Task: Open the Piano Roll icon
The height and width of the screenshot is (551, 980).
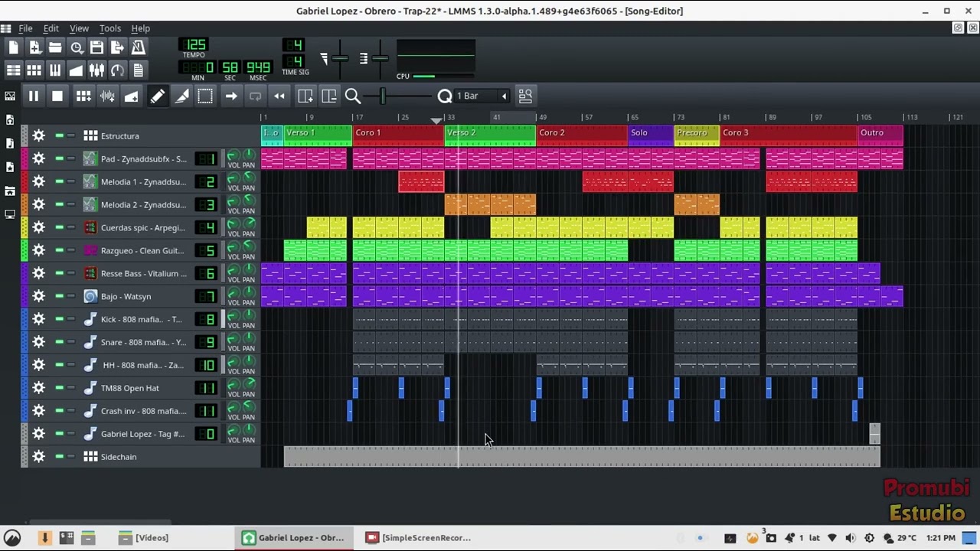Action: pyautogui.click(x=55, y=70)
